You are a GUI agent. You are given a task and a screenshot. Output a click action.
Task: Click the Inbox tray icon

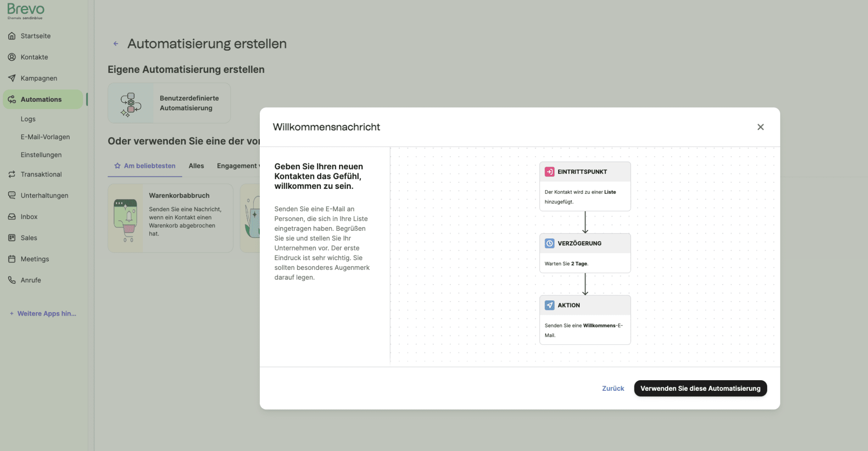[12, 217]
